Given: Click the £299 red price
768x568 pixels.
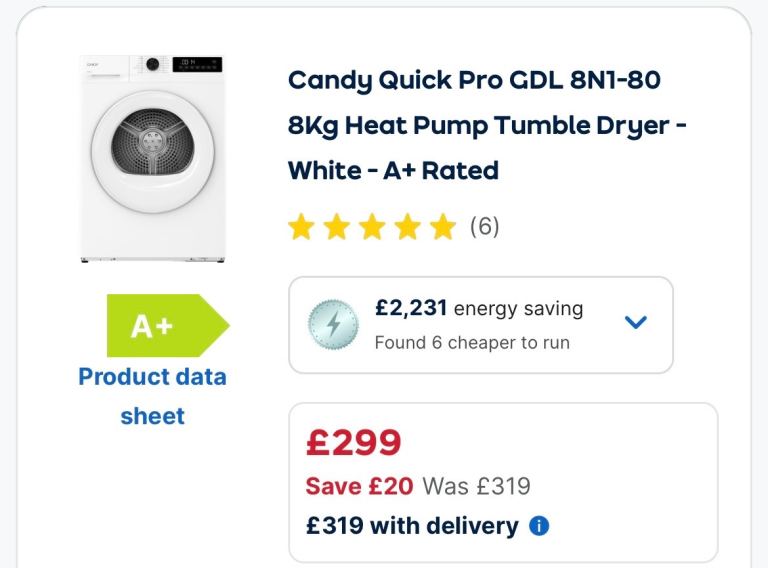Looking at the screenshot, I should [353, 443].
